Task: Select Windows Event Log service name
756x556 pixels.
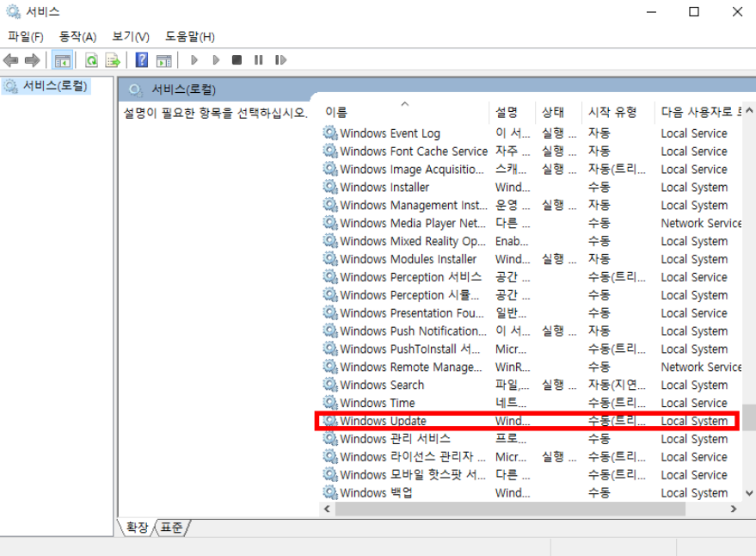Action: coord(390,133)
